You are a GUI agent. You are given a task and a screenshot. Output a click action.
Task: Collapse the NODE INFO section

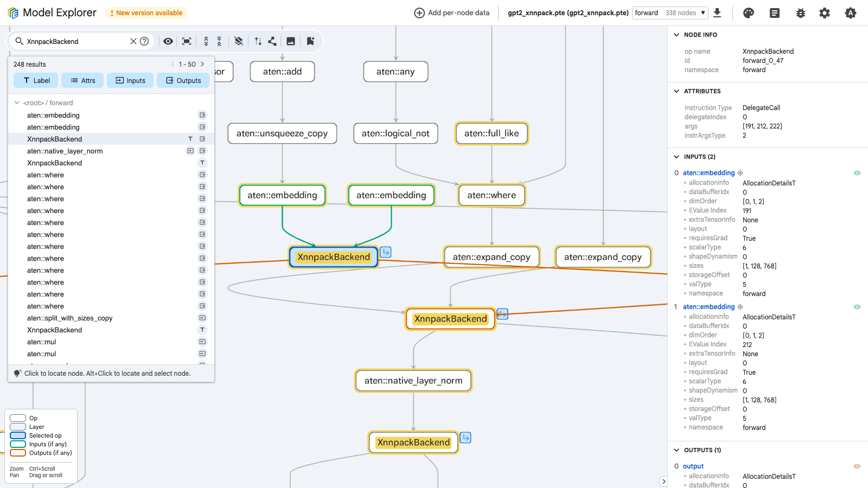pyautogui.click(x=676, y=35)
